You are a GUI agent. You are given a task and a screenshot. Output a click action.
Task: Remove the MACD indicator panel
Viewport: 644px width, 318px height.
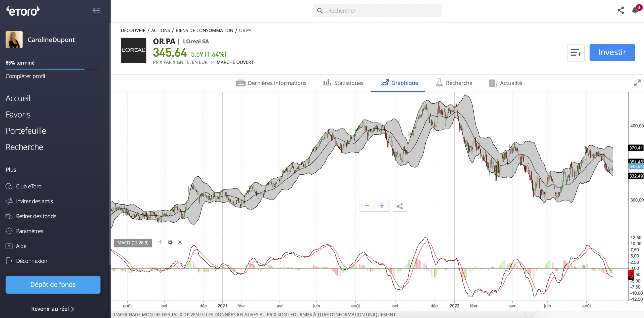click(180, 242)
